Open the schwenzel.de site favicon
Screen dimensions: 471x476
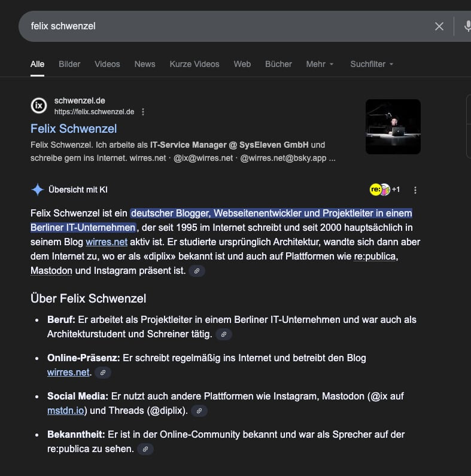(x=38, y=106)
